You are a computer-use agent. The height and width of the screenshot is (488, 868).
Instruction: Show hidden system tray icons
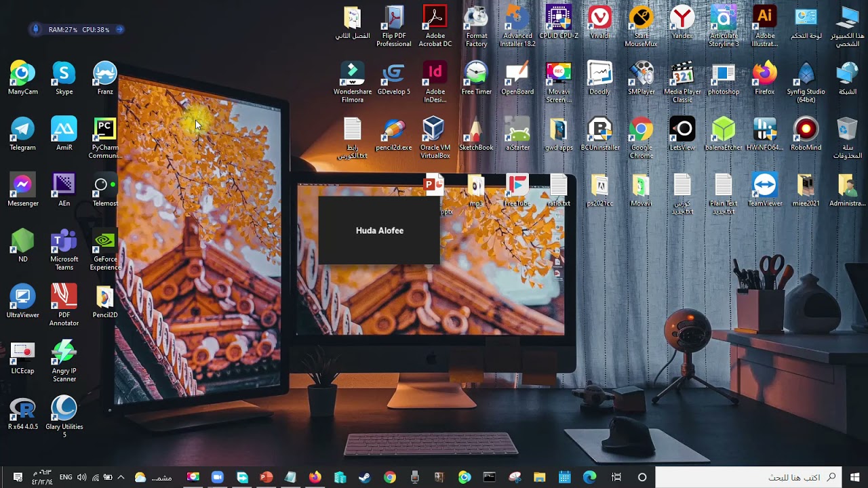(x=121, y=477)
